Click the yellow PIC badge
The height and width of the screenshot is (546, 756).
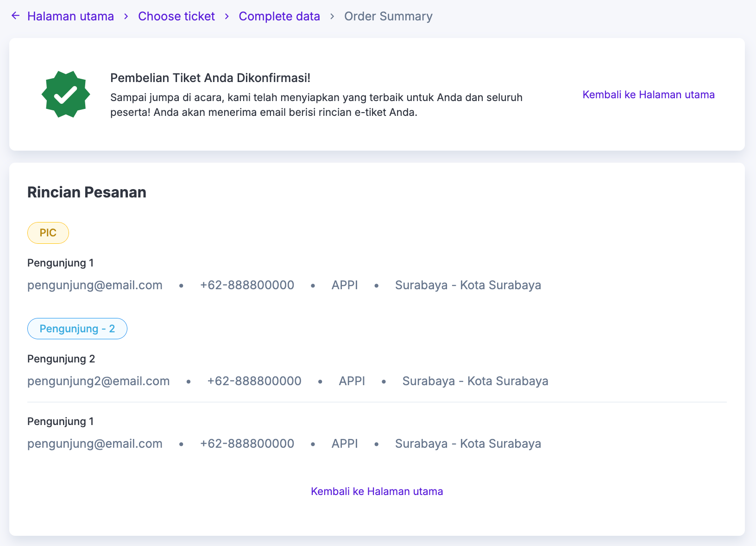click(x=48, y=233)
